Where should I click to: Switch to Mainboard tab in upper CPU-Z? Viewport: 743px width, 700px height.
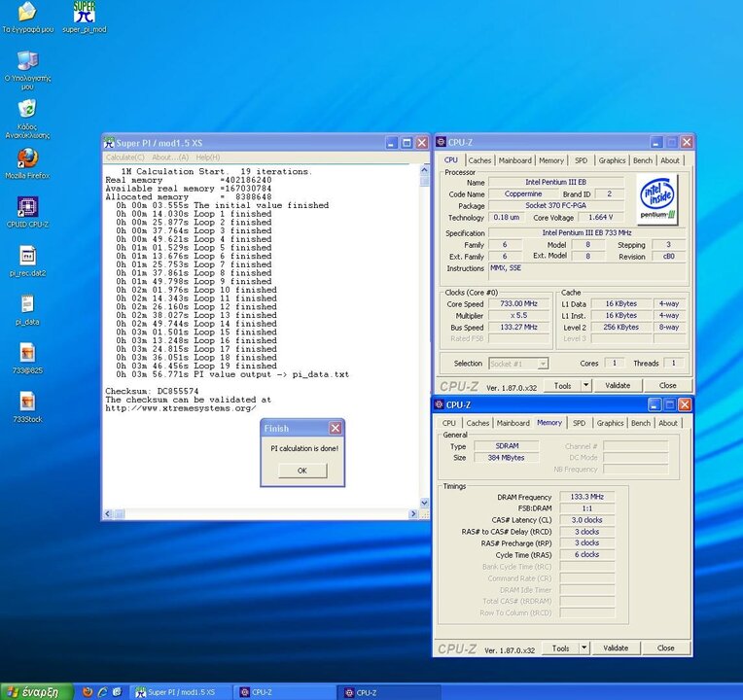pyautogui.click(x=515, y=160)
